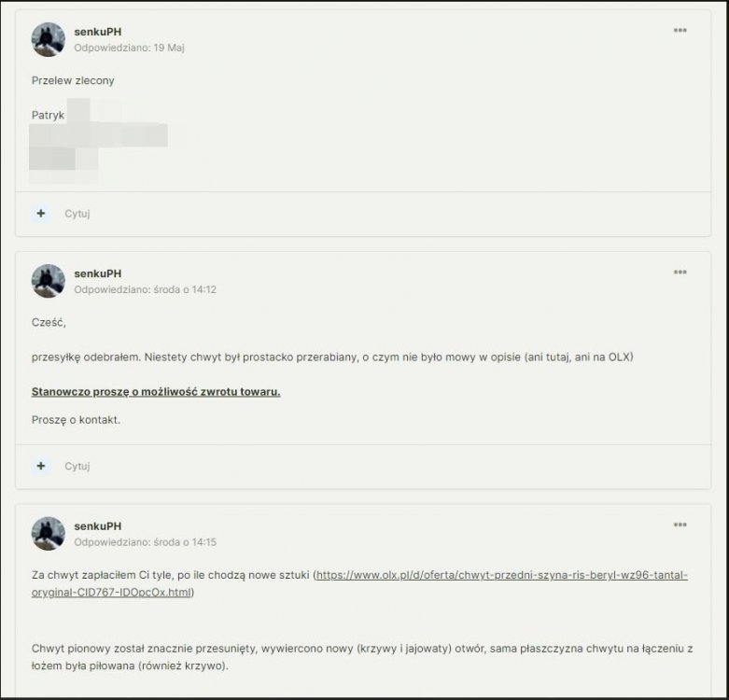Click underlined 'Stanowczo proszę o możliwość zwrotu towaru'

point(156,392)
